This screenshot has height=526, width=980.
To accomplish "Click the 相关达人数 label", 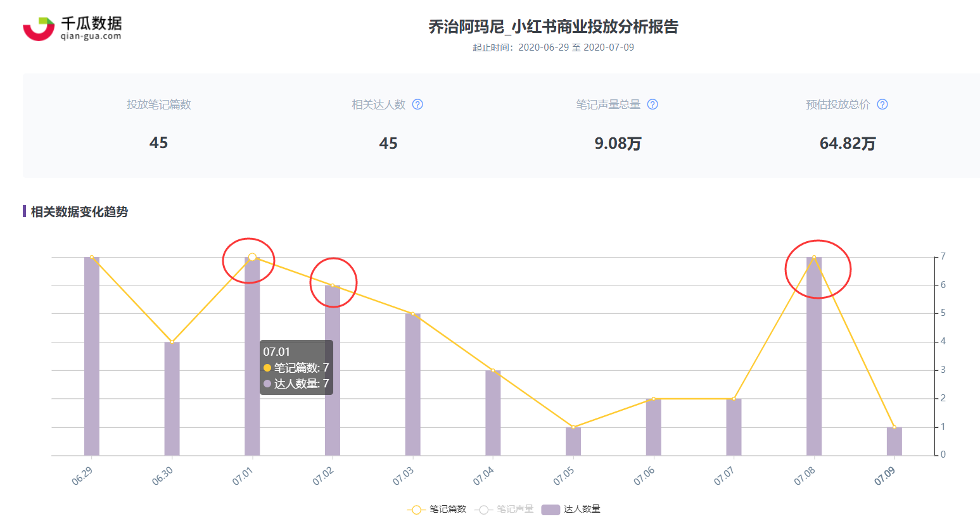I will point(379,104).
